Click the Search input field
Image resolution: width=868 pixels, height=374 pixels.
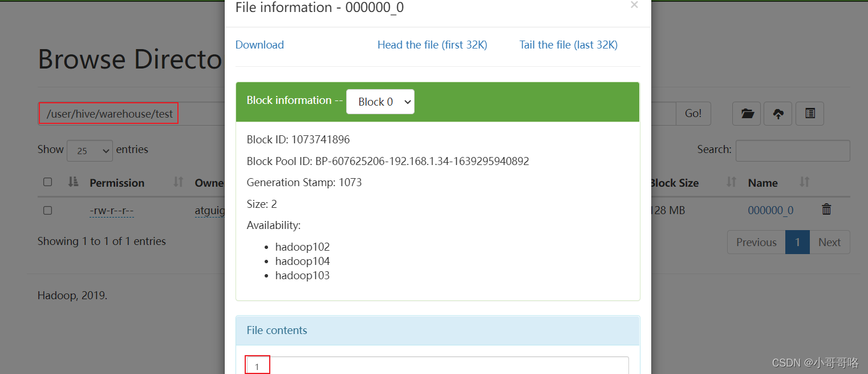[x=793, y=150]
